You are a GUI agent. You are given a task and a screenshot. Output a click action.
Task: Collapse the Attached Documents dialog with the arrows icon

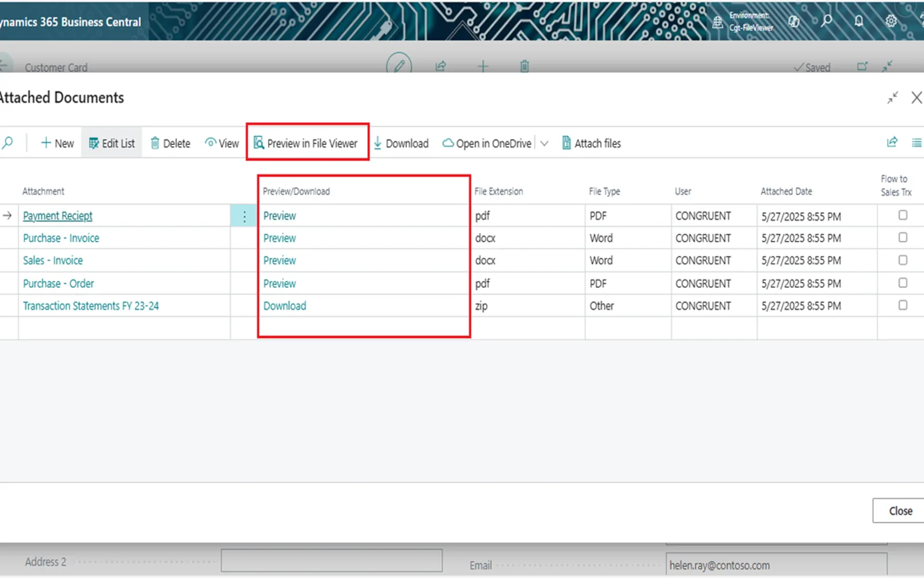click(893, 98)
